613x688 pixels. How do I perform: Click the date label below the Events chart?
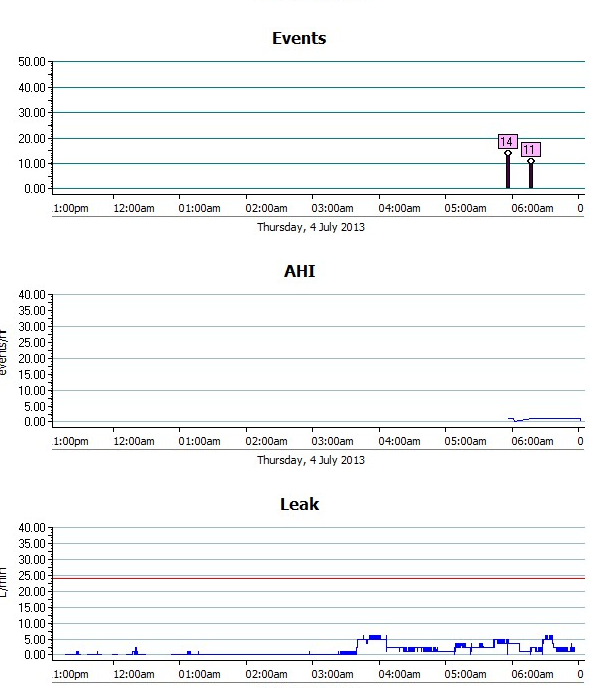(311, 227)
